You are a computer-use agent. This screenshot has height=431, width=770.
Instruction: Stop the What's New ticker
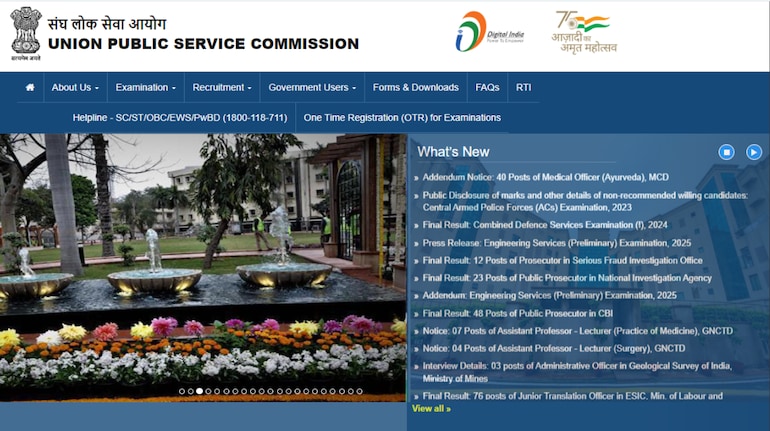(x=727, y=152)
